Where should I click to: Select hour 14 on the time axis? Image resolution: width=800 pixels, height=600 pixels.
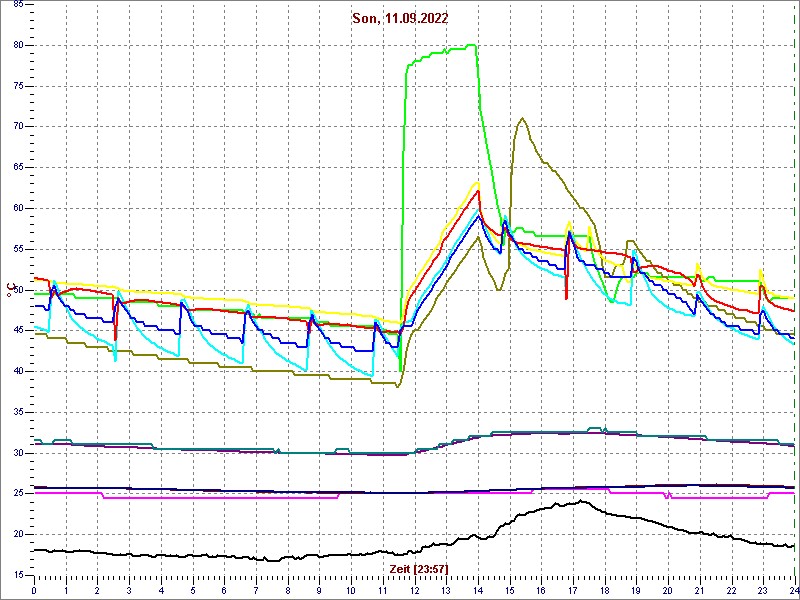[478, 591]
